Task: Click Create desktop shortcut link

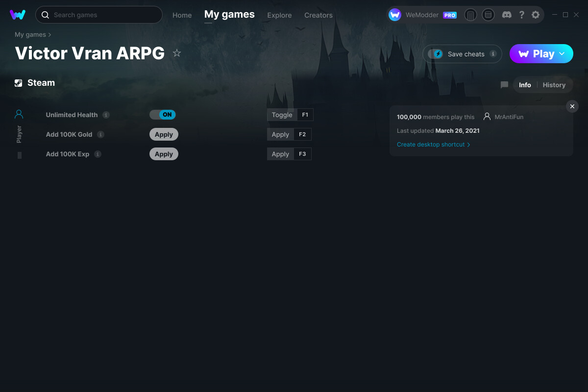Action: [433, 145]
